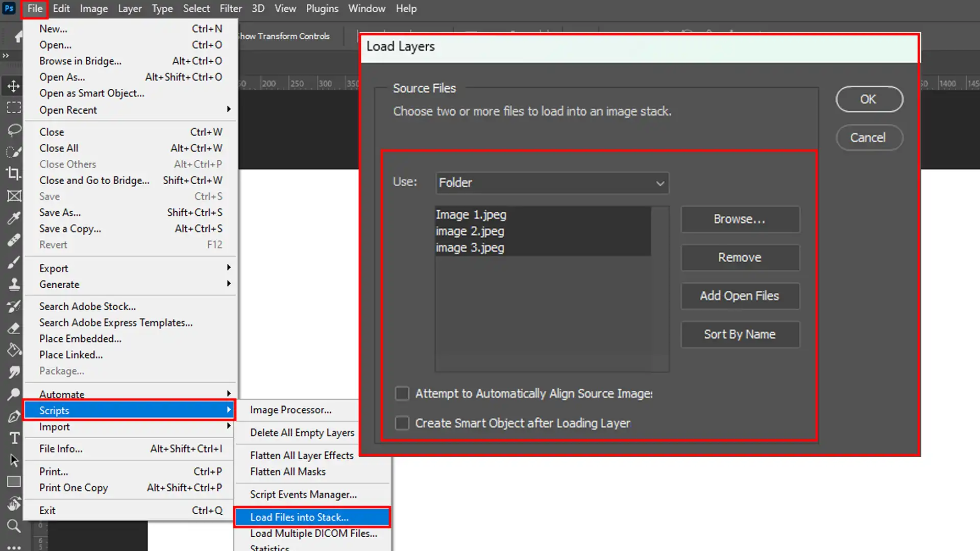980x551 pixels.
Task: Select the Rectangular Marquee tool
Action: coord(14,108)
